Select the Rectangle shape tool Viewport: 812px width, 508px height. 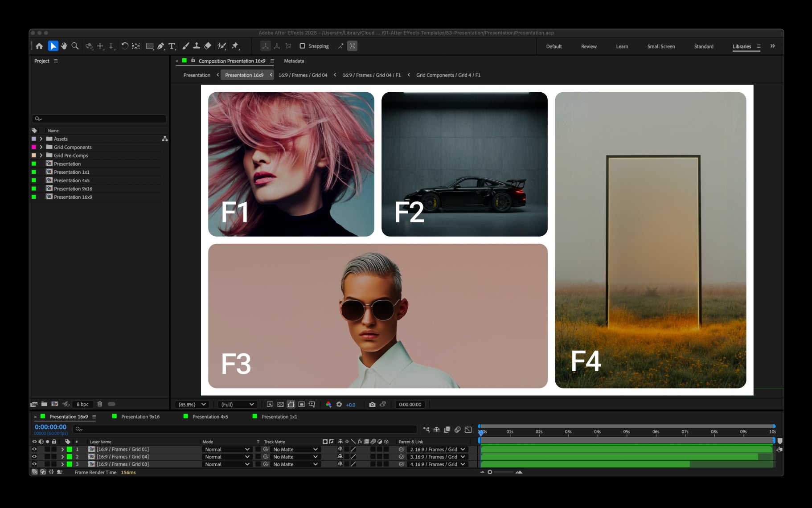(x=150, y=46)
